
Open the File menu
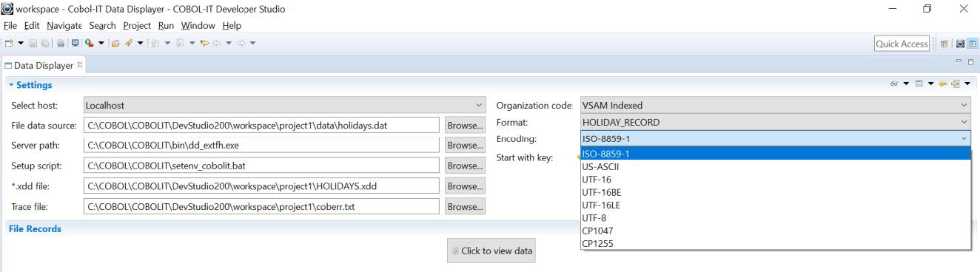[x=10, y=25]
